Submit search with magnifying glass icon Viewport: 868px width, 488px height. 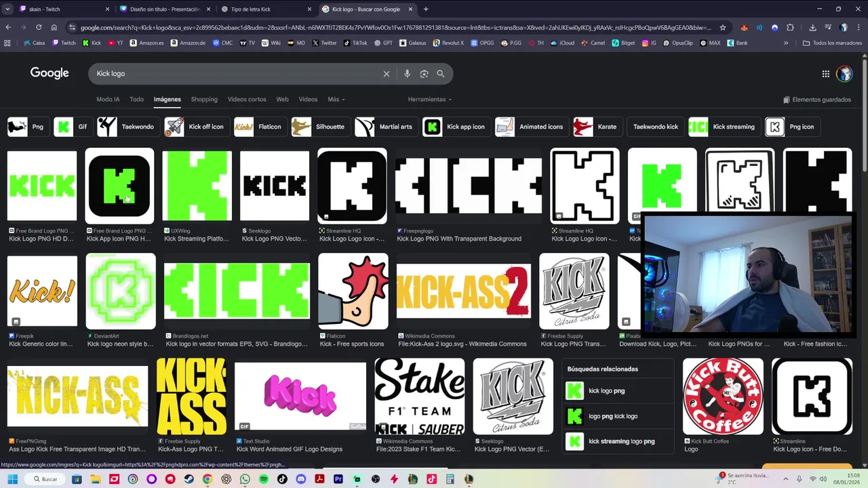click(x=441, y=74)
